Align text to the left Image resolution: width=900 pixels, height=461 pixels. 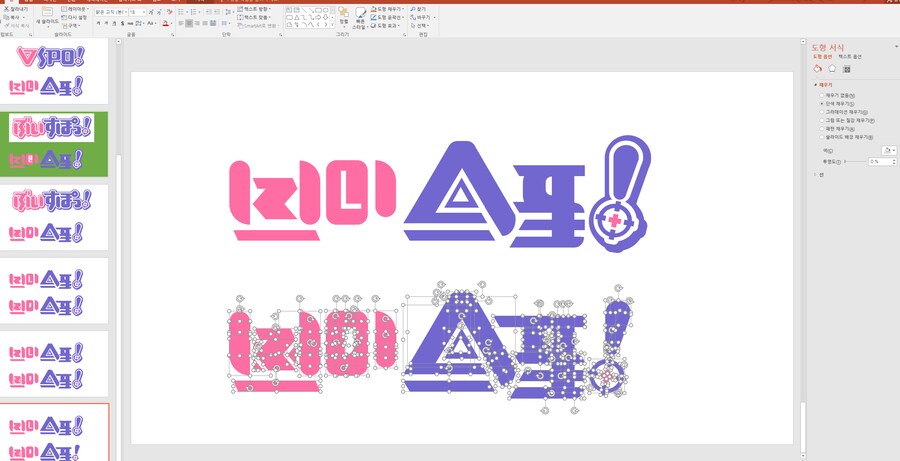181,24
